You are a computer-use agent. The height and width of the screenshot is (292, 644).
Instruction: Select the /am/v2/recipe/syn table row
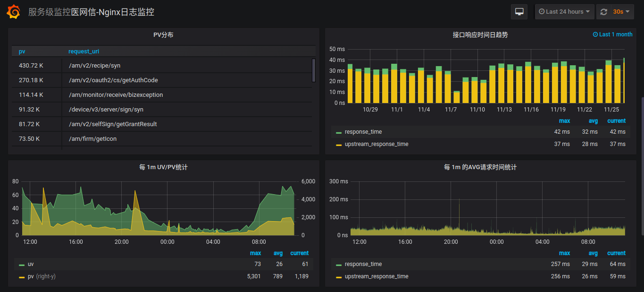click(94, 66)
